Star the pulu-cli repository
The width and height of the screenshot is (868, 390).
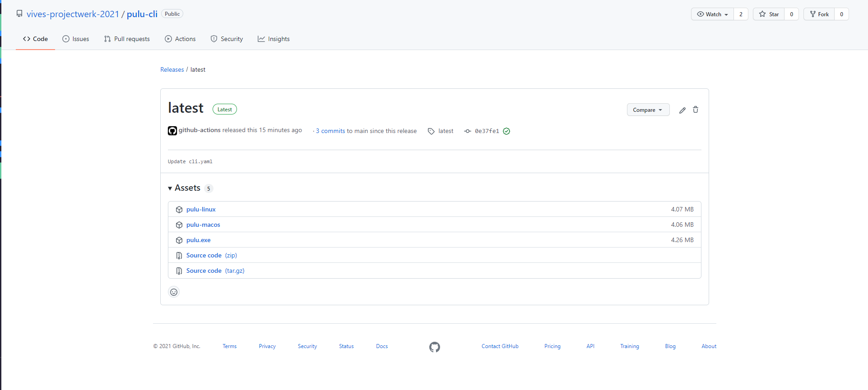click(769, 14)
